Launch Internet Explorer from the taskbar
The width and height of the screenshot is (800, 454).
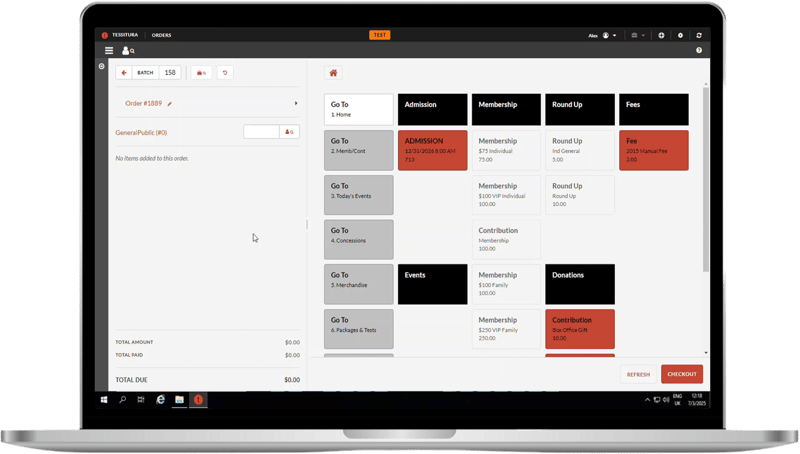[160, 400]
